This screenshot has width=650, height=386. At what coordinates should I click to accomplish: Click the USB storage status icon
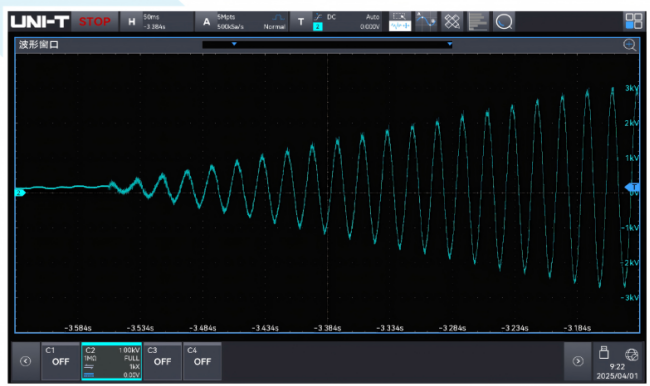(604, 353)
